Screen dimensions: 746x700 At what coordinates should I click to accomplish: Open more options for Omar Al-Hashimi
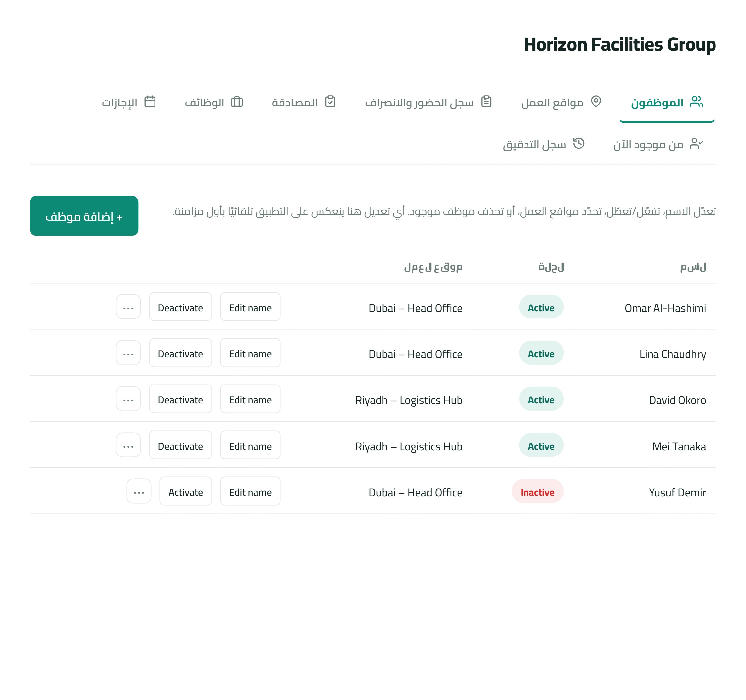tap(128, 307)
